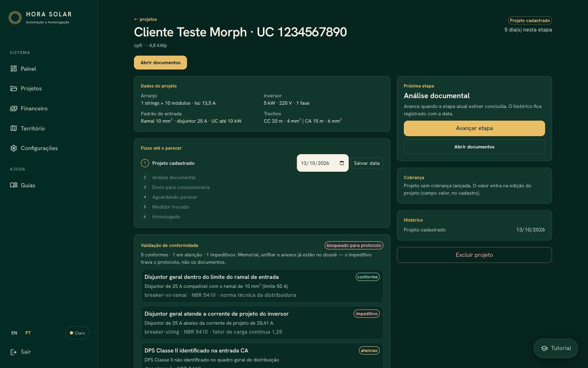Screen dimensions: 588x368
Task: Click step 2 circle Análise documental
Action: coord(145,177)
